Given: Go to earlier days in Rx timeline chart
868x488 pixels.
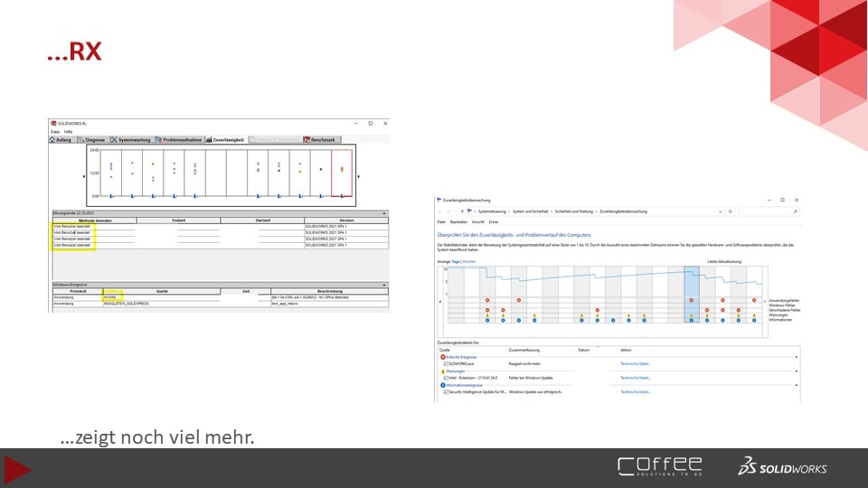Looking at the screenshot, I should 83,176.
